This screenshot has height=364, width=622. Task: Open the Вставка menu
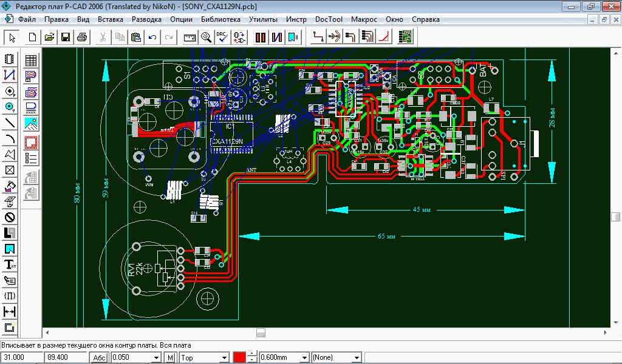pyautogui.click(x=111, y=19)
